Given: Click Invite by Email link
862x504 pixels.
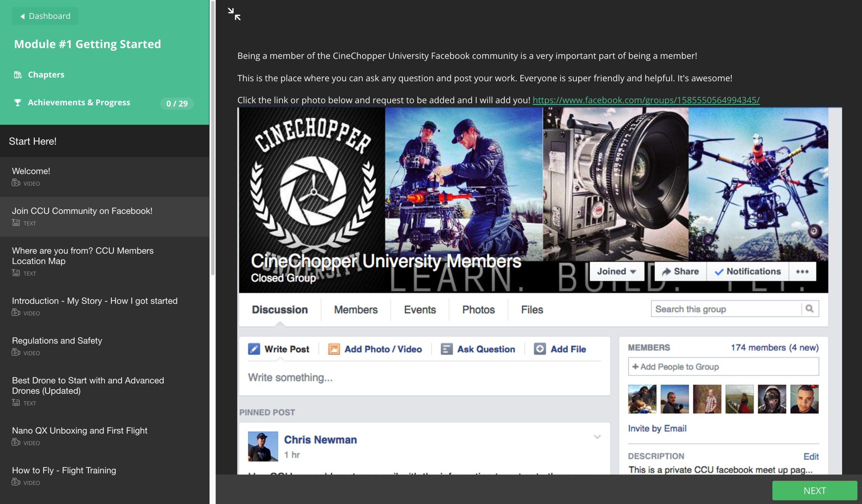Looking at the screenshot, I should pyautogui.click(x=657, y=429).
